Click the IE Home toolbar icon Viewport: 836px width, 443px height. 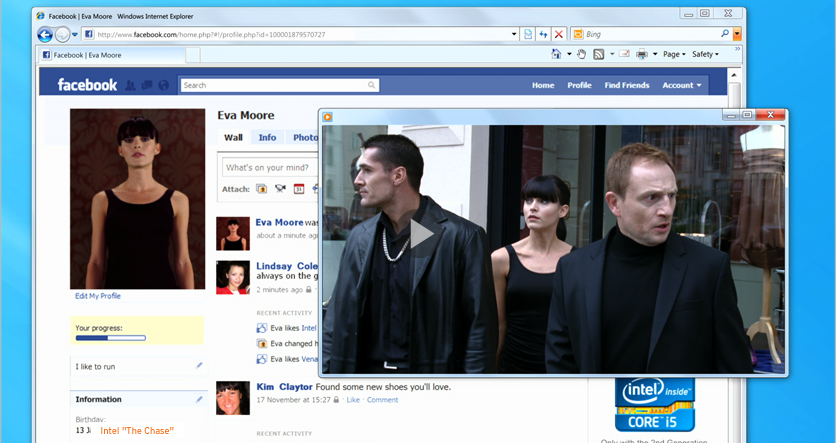556,54
